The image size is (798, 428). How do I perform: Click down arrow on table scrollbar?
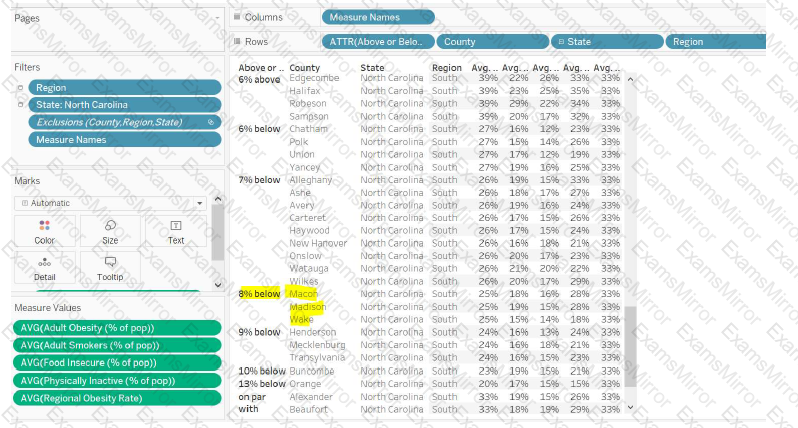click(x=631, y=407)
